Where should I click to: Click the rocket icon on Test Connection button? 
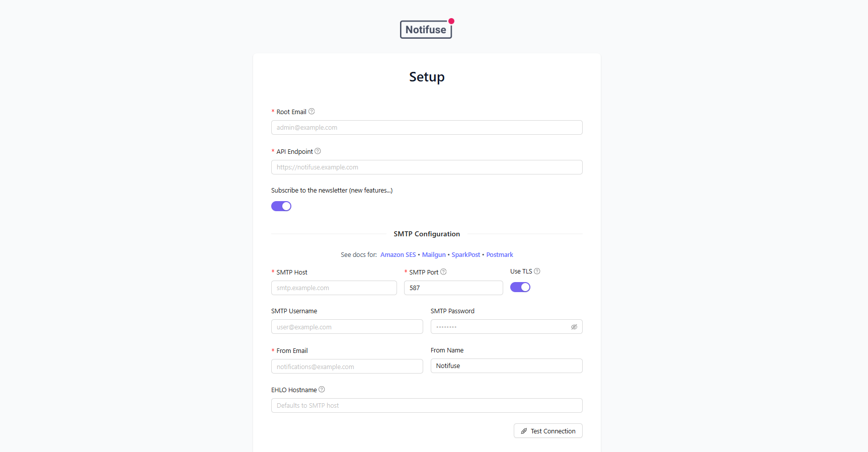point(524,431)
